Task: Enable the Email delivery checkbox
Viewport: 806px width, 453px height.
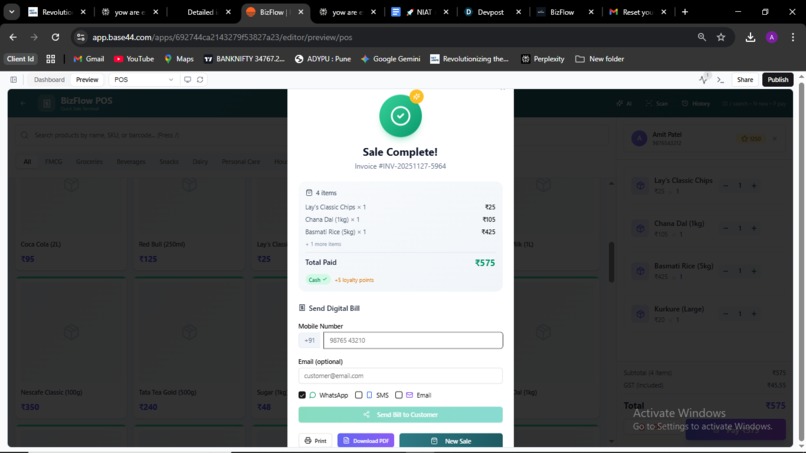Action: tap(399, 395)
